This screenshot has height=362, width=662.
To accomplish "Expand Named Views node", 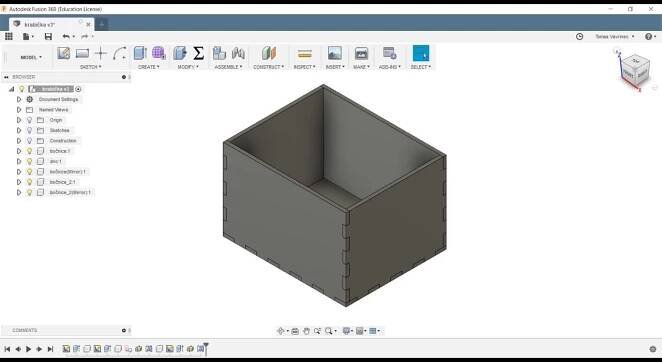I will pyautogui.click(x=19, y=110).
